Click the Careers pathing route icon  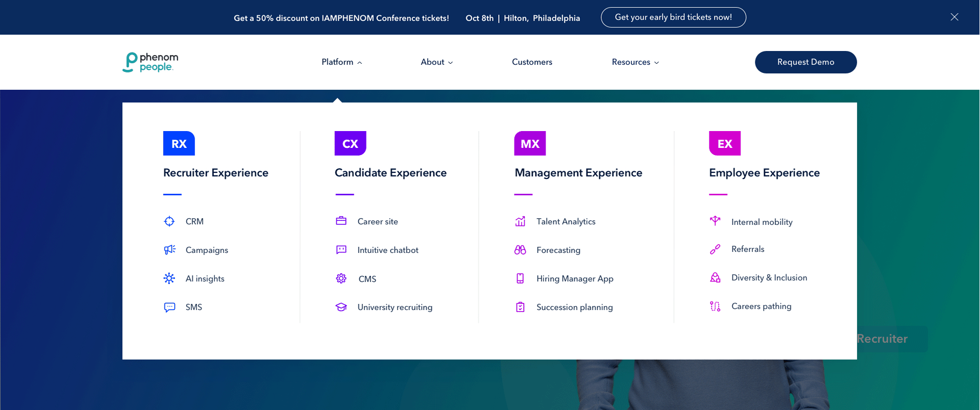point(715,306)
